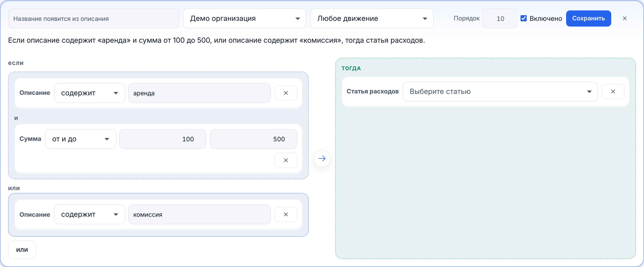Viewport: 644px width, 267px height.
Task: Open the «от и до» operator dropdown
Action: click(81, 139)
